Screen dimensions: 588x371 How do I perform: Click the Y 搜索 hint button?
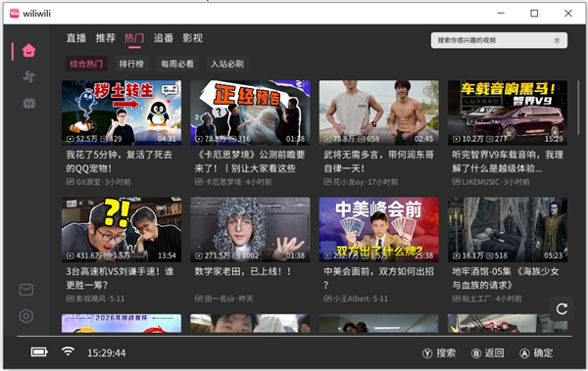(x=439, y=353)
